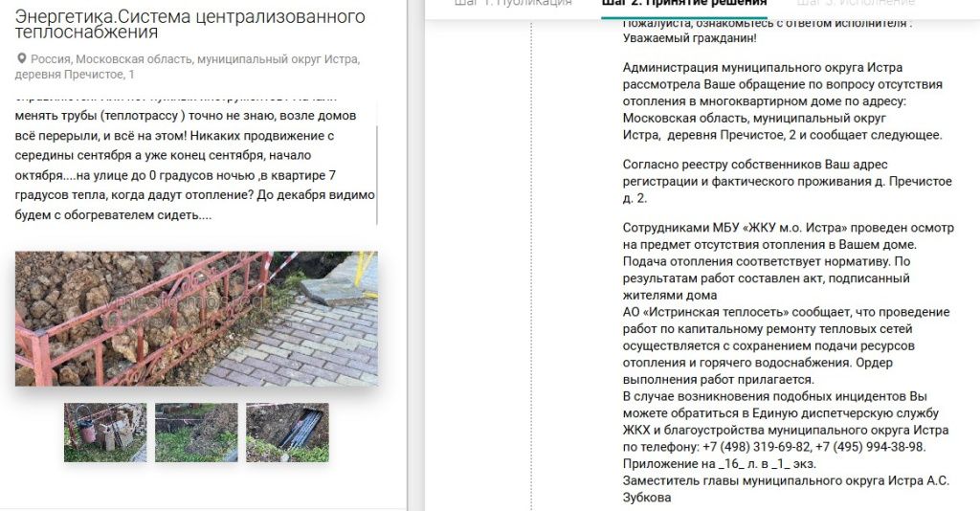
Task: Switch to the 'Шаг 2. Принятие решения' tab
Action: click(683, 4)
